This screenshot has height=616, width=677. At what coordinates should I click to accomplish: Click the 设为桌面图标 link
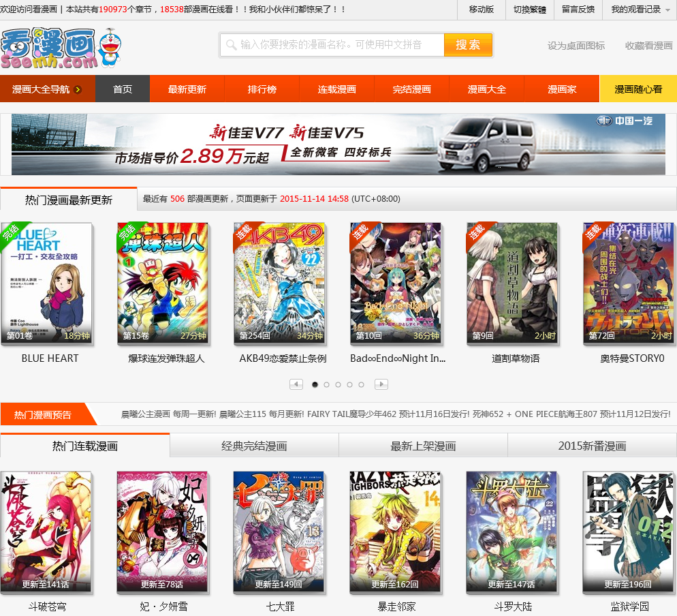pyautogui.click(x=576, y=46)
